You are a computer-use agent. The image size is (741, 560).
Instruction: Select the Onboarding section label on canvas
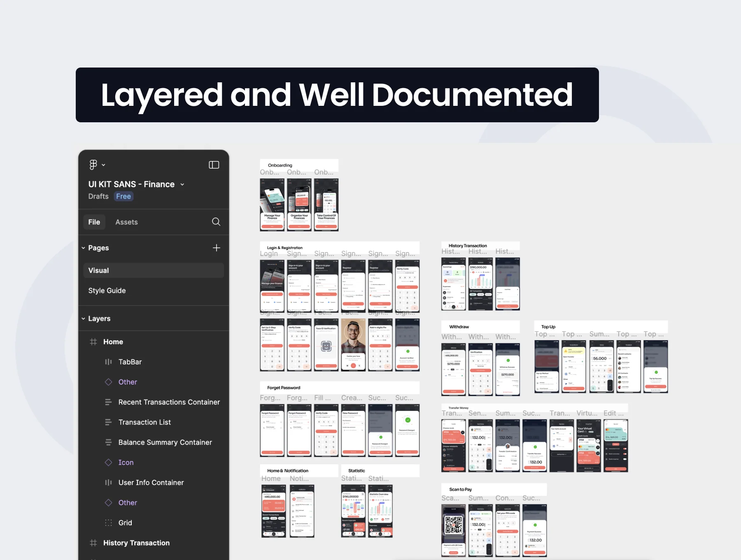coord(280,165)
